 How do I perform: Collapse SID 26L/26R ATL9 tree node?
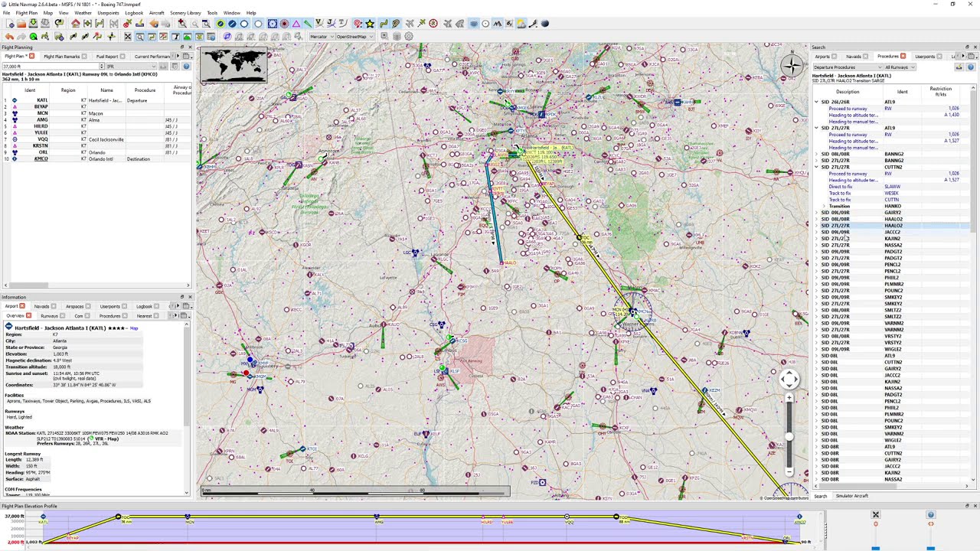pyautogui.click(x=816, y=102)
